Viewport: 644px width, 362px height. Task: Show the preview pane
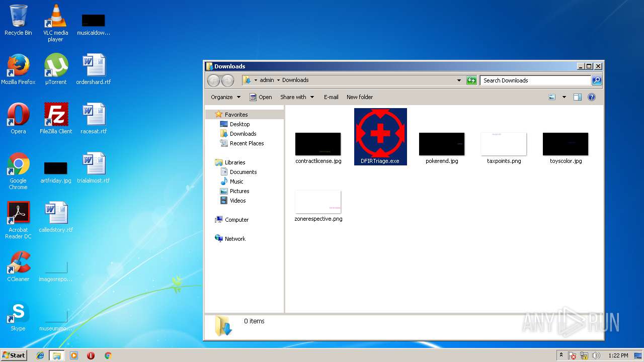coord(578,97)
